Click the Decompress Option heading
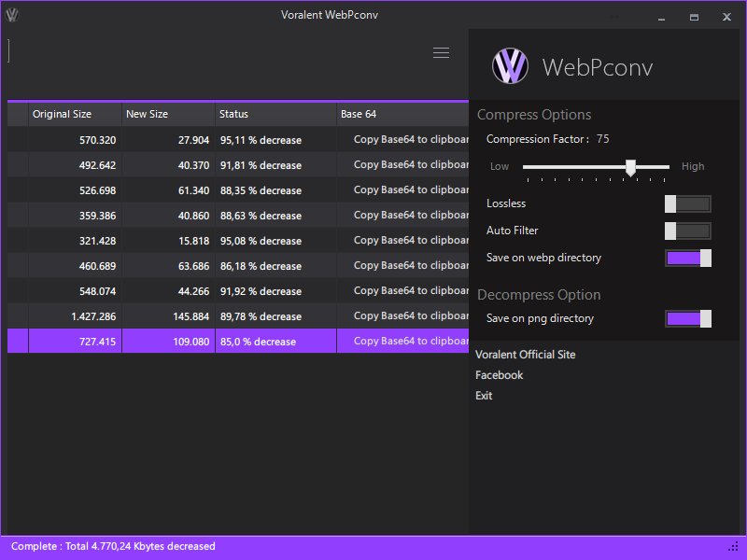747x560 pixels. tap(539, 295)
